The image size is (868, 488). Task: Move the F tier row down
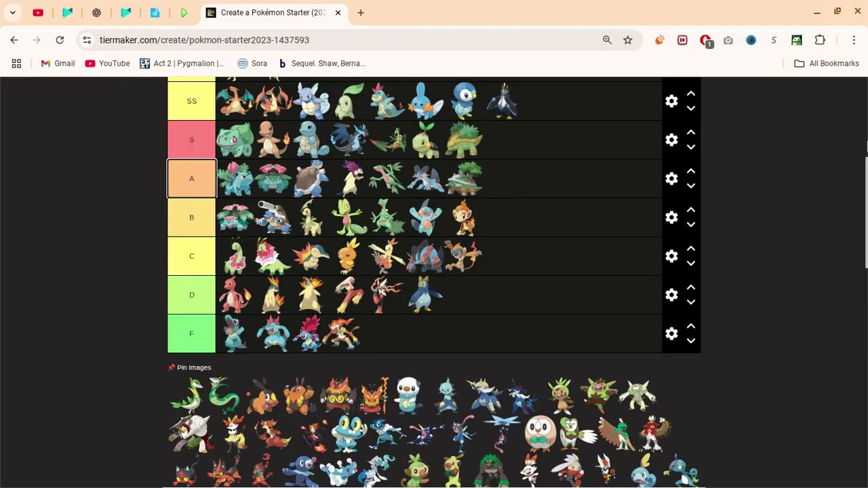(x=691, y=341)
